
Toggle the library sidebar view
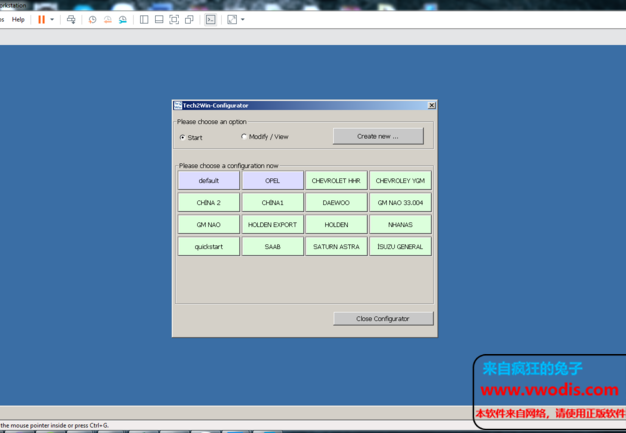[x=144, y=20]
